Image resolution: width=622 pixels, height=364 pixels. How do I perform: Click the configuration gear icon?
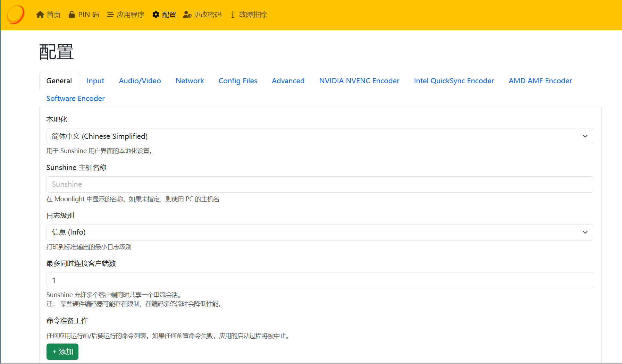point(156,15)
